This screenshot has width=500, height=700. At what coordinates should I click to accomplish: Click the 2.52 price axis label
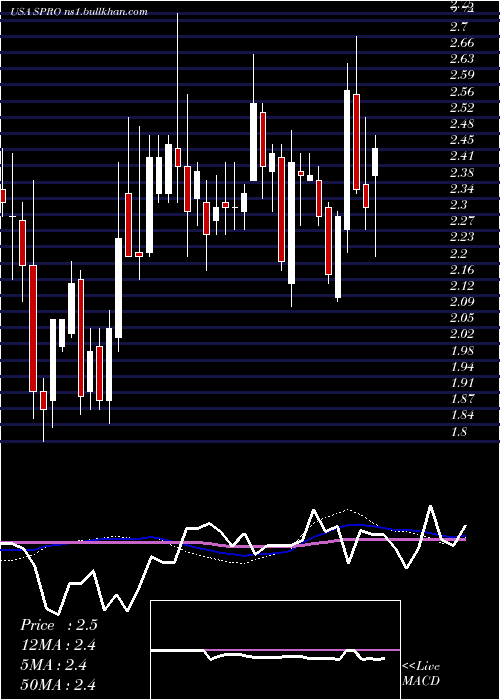462,108
